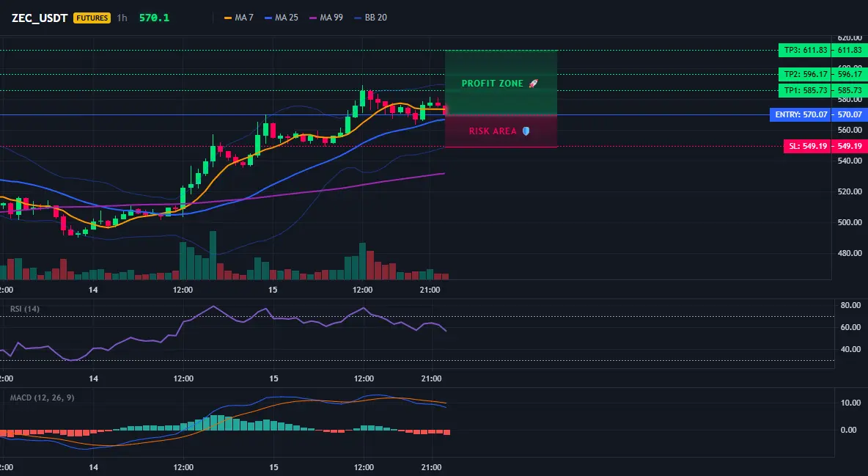Click the TP3: 611.83 label

(805, 50)
